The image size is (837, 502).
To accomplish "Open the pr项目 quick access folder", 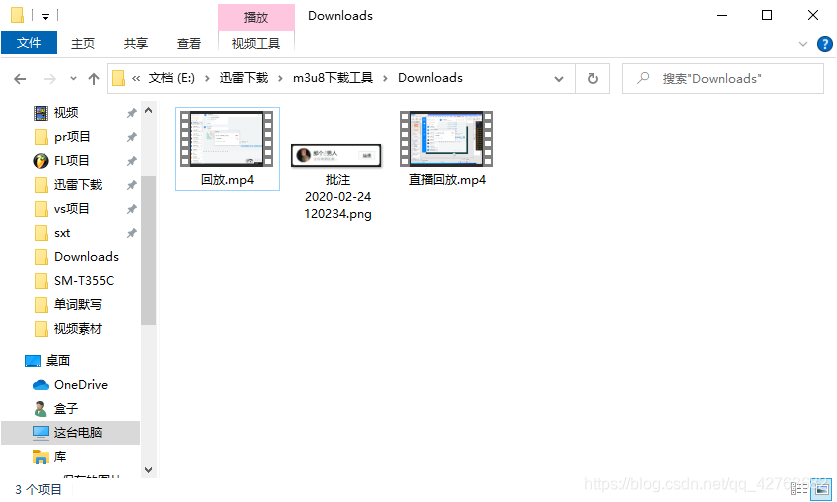I will [72, 137].
